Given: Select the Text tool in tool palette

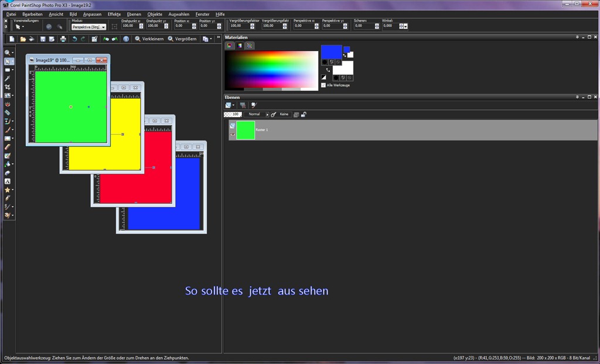Looking at the screenshot, I should pos(7,181).
